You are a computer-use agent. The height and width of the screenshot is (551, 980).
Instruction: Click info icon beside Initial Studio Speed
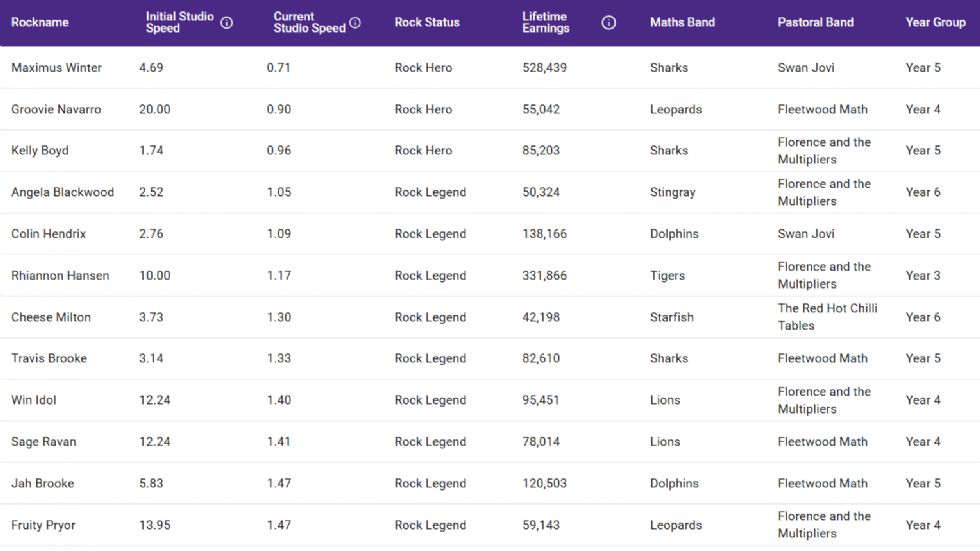[x=227, y=23]
